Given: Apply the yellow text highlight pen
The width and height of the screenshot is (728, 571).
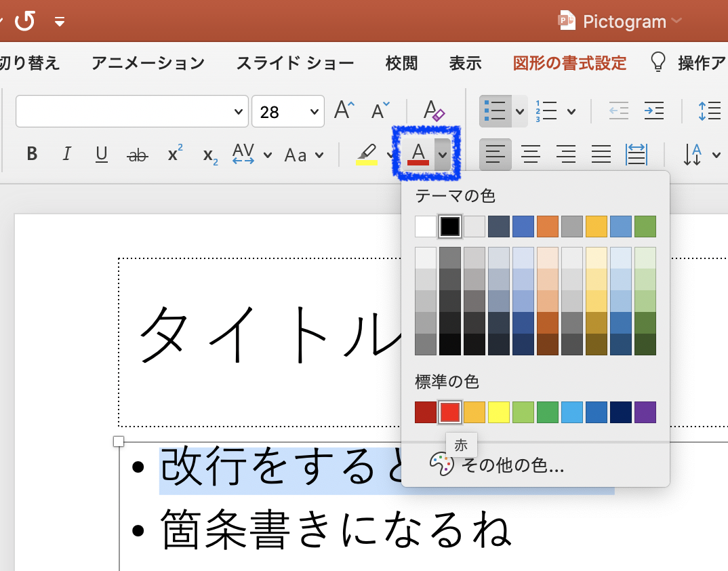Looking at the screenshot, I should pyautogui.click(x=367, y=154).
